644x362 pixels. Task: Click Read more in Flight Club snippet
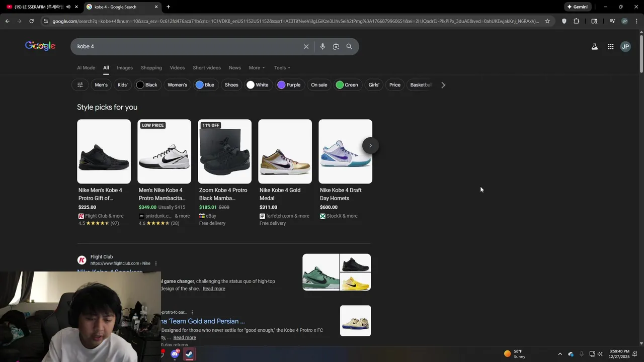[x=214, y=289]
